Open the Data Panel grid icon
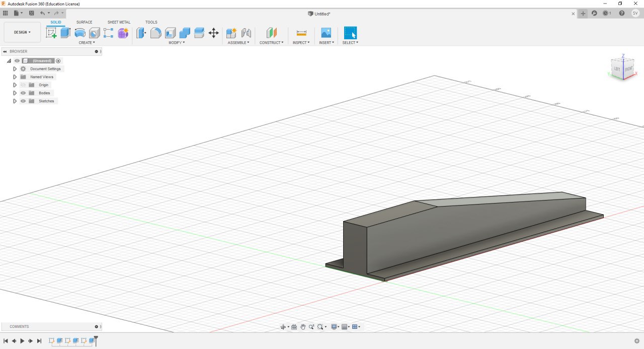The image size is (644, 349). 6,13
